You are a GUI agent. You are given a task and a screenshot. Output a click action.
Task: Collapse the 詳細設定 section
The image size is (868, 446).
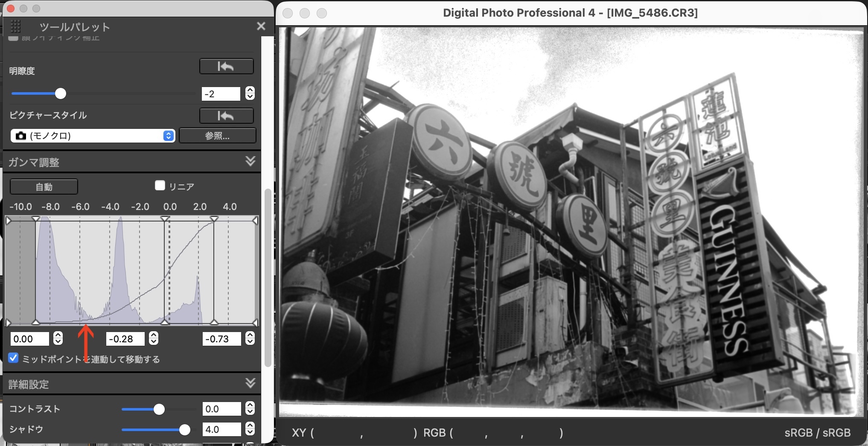250,383
